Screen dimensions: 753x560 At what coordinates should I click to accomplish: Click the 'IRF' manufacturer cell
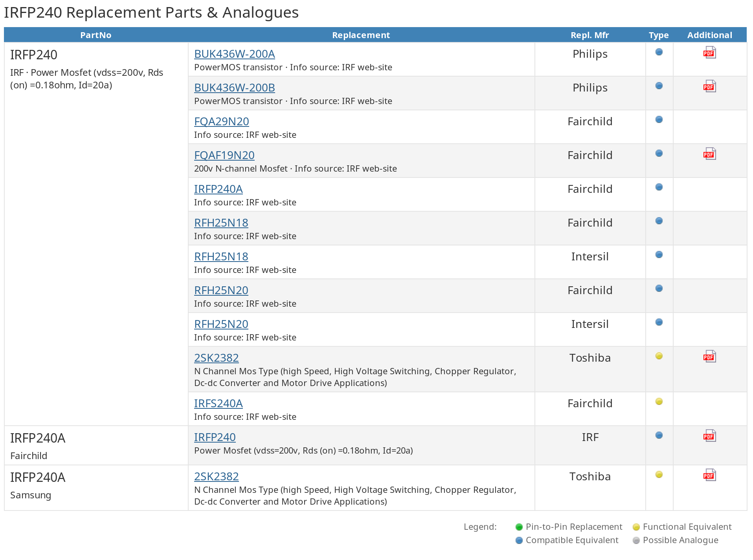(x=590, y=437)
